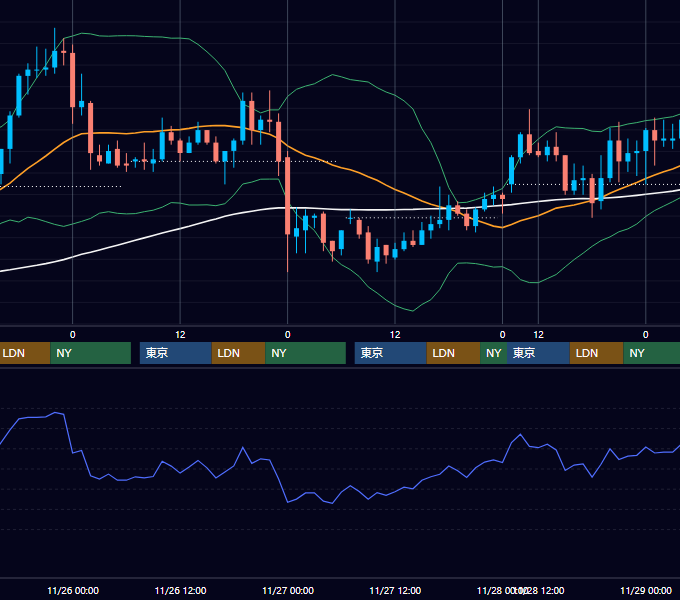Select the NY session block at the far right edge
The height and width of the screenshot is (600, 680).
[x=652, y=353]
